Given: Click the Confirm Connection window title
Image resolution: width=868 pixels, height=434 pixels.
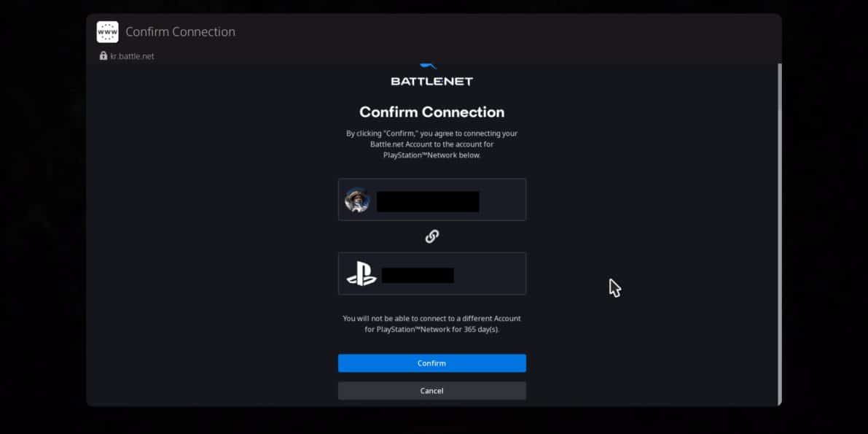Looking at the screenshot, I should [181, 32].
